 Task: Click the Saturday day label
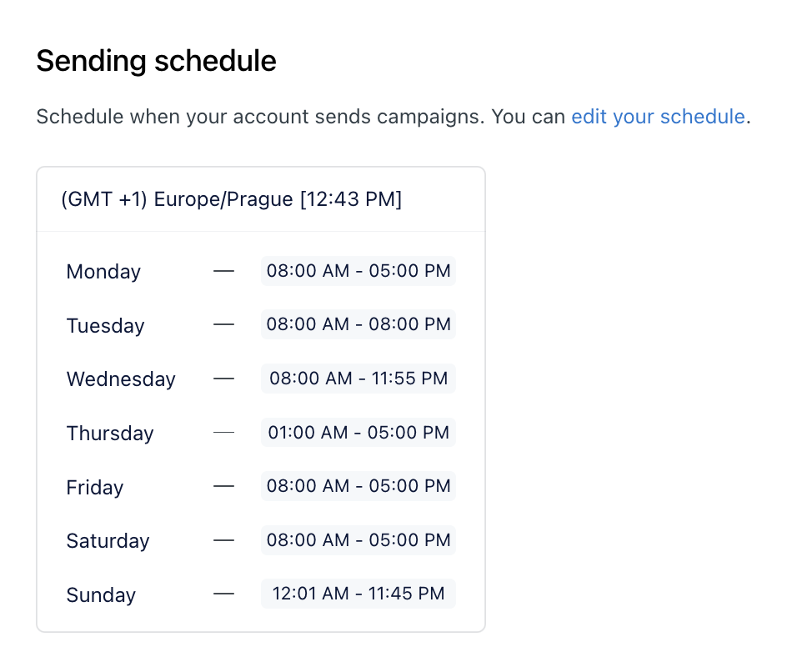click(108, 541)
